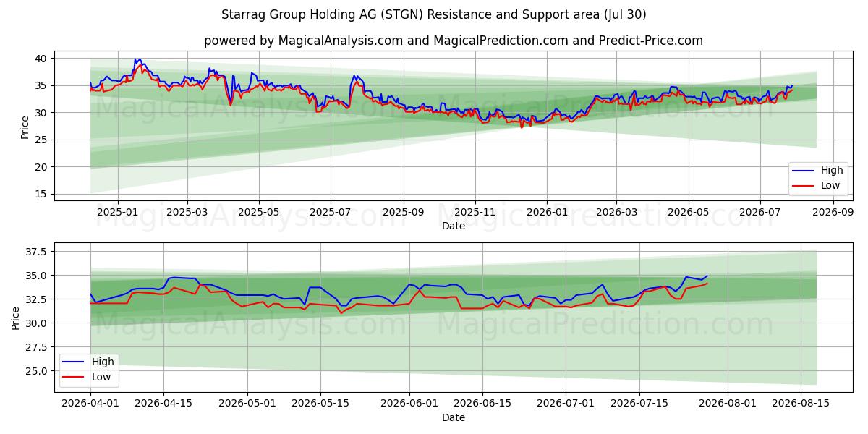Click the bottom chart x-axis label 2026-06-15
The image size is (868, 434).
[x=482, y=404]
